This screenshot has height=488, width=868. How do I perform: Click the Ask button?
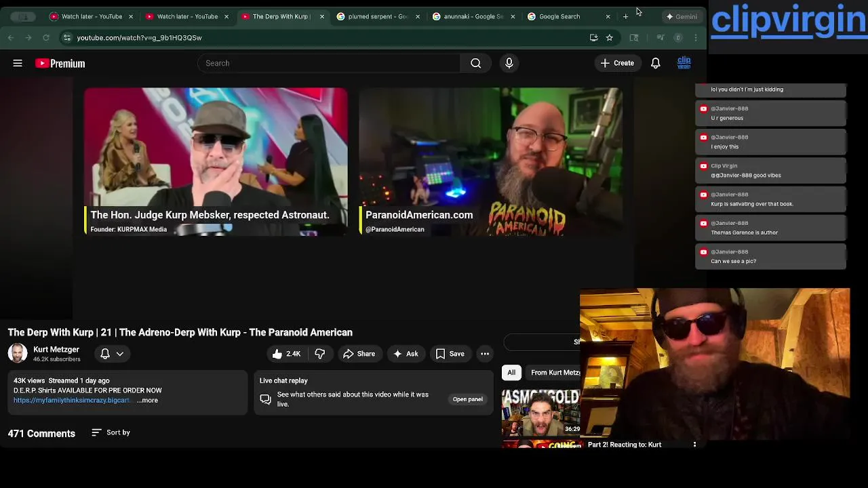[406, 354]
